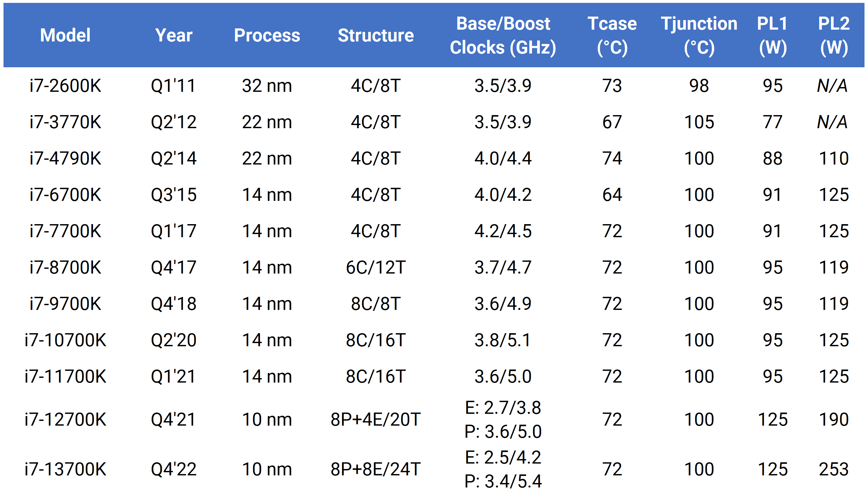Select the PL1 (W) column header
The width and height of the screenshot is (868, 498).
click(773, 35)
